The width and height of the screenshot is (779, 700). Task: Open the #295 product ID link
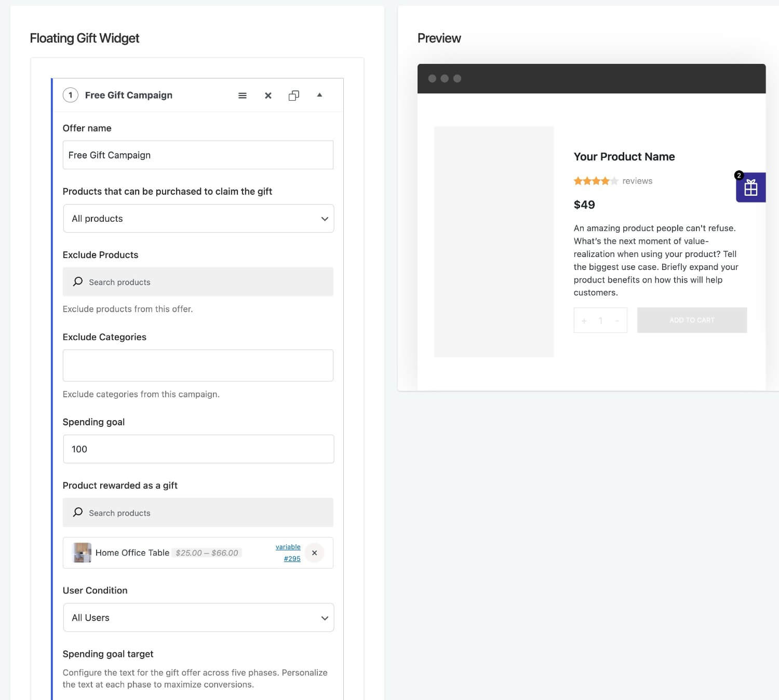click(x=292, y=559)
